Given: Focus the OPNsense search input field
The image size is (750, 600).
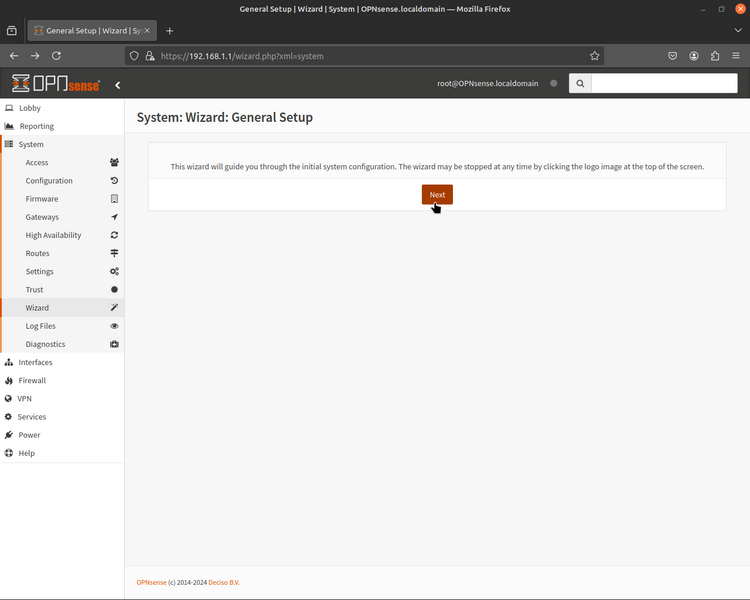Looking at the screenshot, I should (664, 83).
